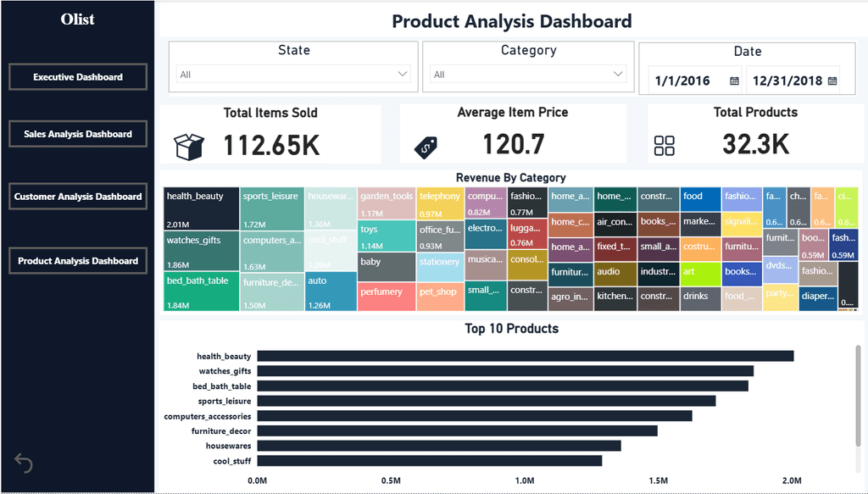Image resolution: width=868 pixels, height=494 pixels.
Task: Open the Customer Analysis Dashboard
Action: click(78, 197)
